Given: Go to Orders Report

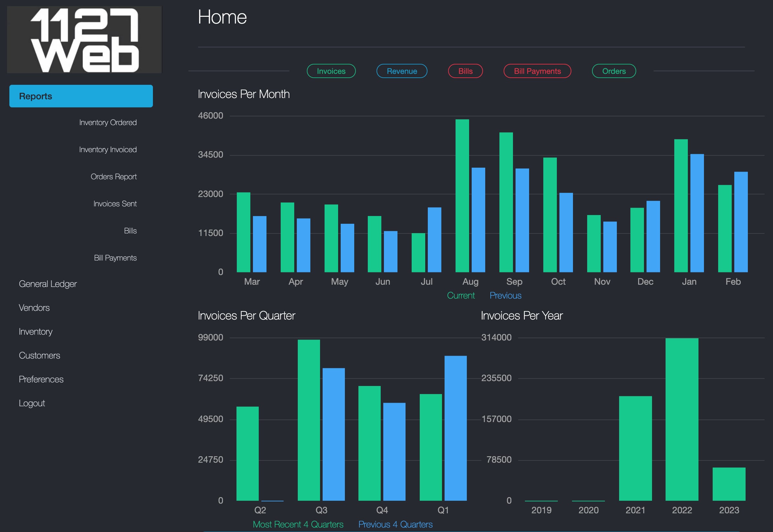Looking at the screenshot, I should (113, 176).
